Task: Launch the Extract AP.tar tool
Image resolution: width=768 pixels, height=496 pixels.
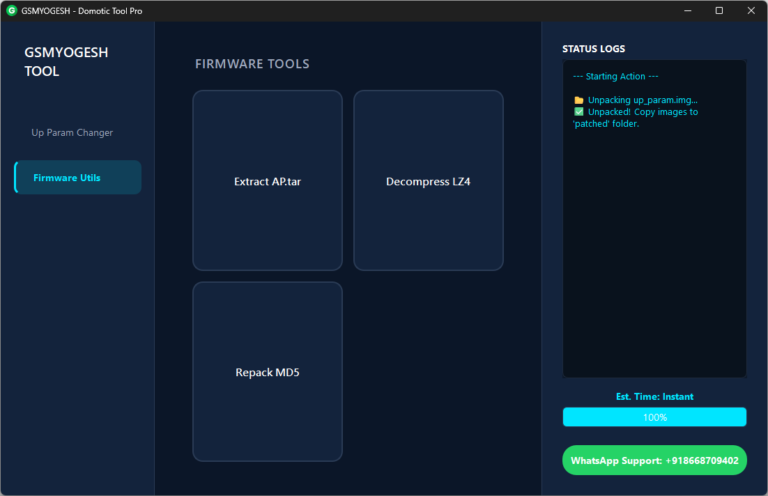Action: click(x=267, y=181)
